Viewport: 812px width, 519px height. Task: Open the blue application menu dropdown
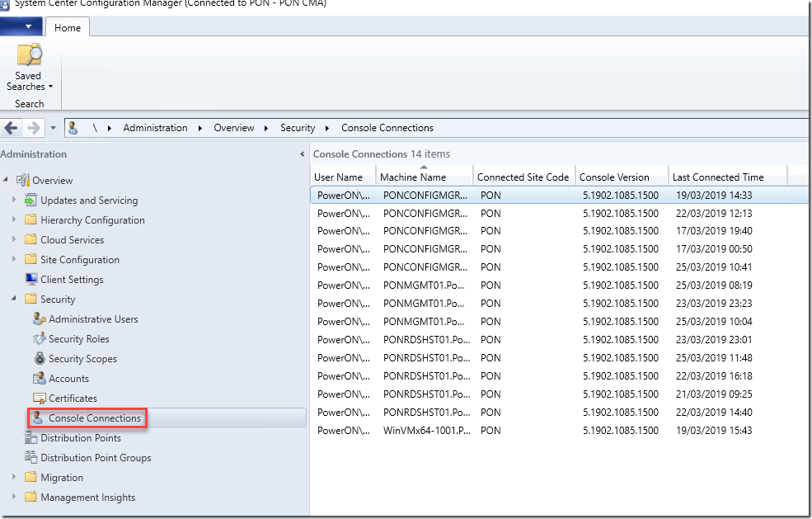coord(21,27)
